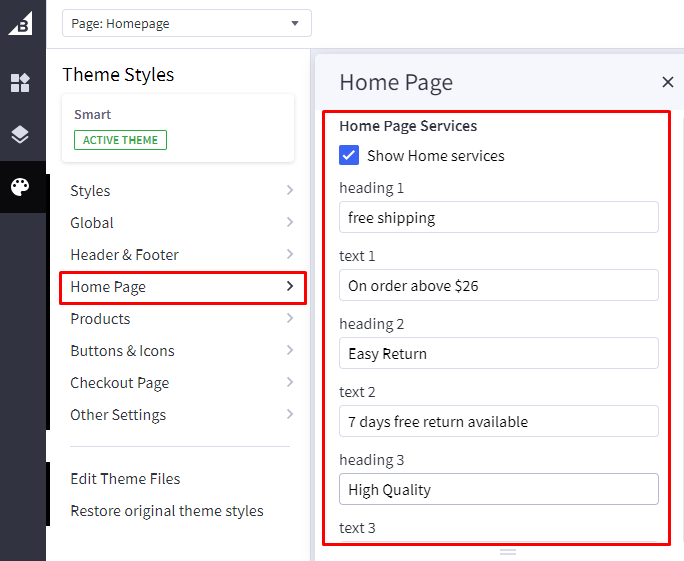Expand the Styles section
The height and width of the screenshot is (561, 684).
[181, 191]
